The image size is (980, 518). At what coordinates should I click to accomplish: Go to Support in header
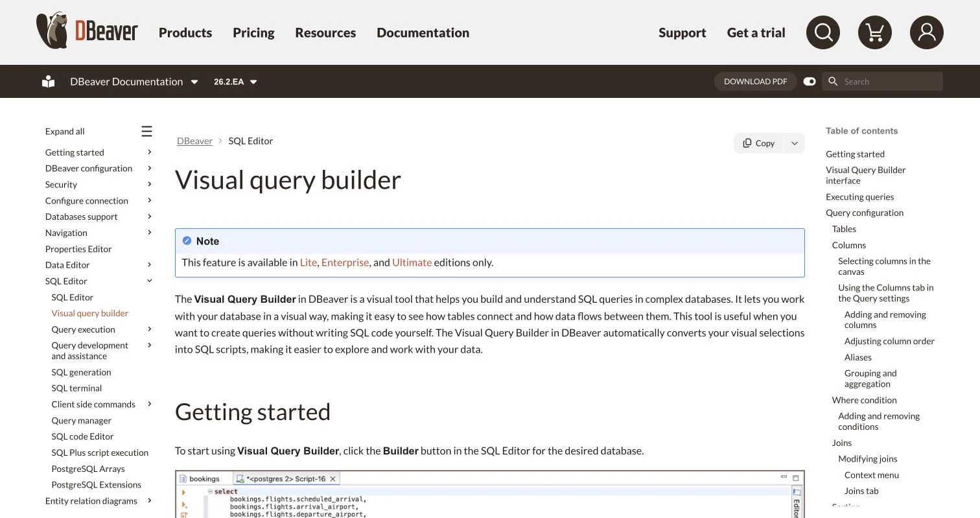[682, 32]
